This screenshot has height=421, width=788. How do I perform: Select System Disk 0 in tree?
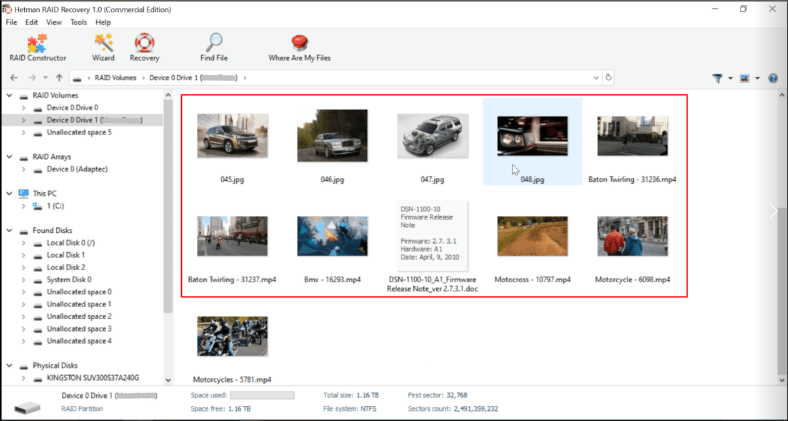[x=69, y=280]
